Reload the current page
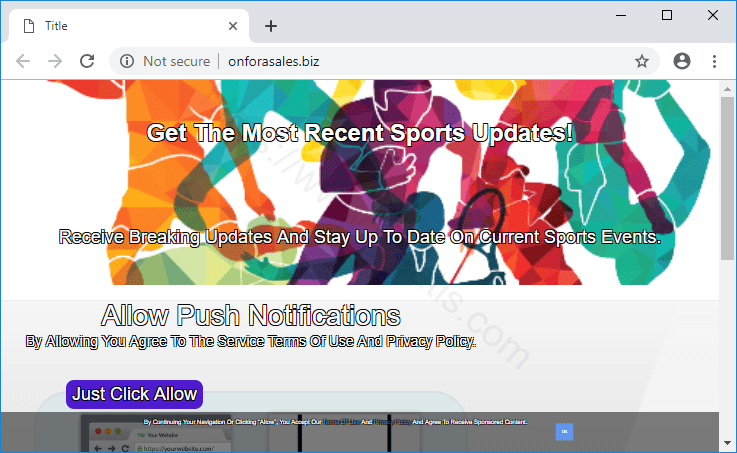Viewport: 737px width, 453px height. point(87,61)
